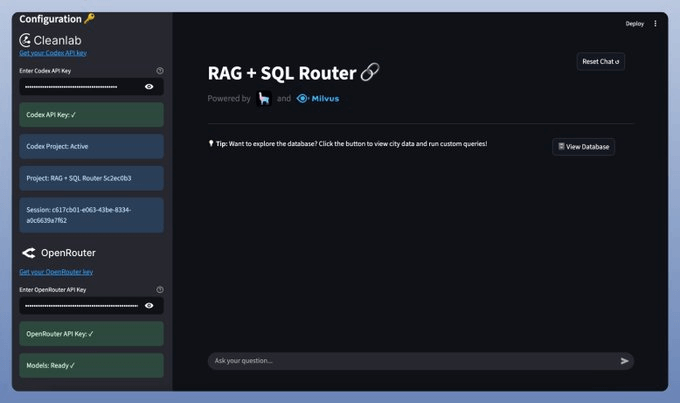Follow the Get your Codex API key link

(x=53, y=53)
